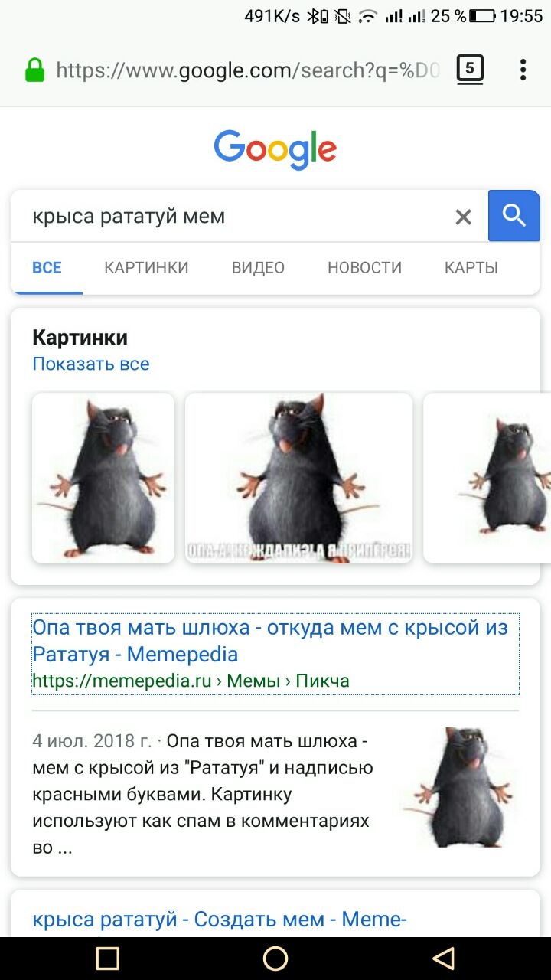The width and height of the screenshot is (551, 980).
Task: Click the Показать все link
Action: [x=91, y=364]
